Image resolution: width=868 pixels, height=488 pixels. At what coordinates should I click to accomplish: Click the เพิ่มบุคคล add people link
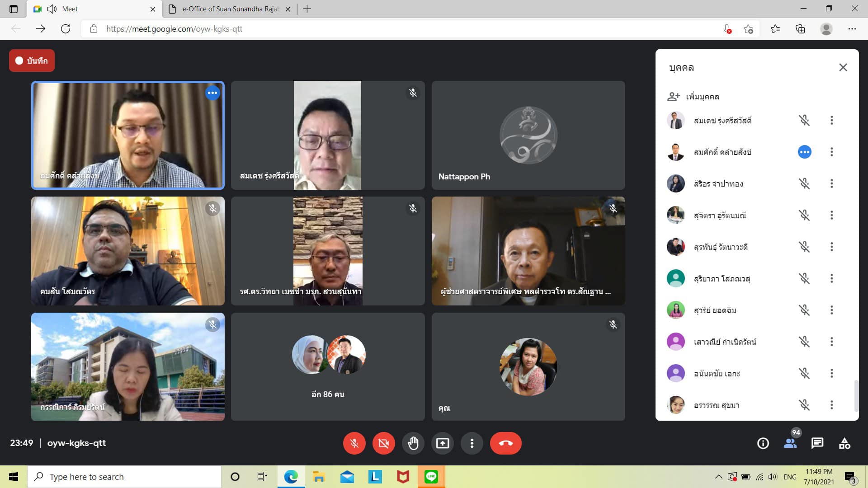702,96
